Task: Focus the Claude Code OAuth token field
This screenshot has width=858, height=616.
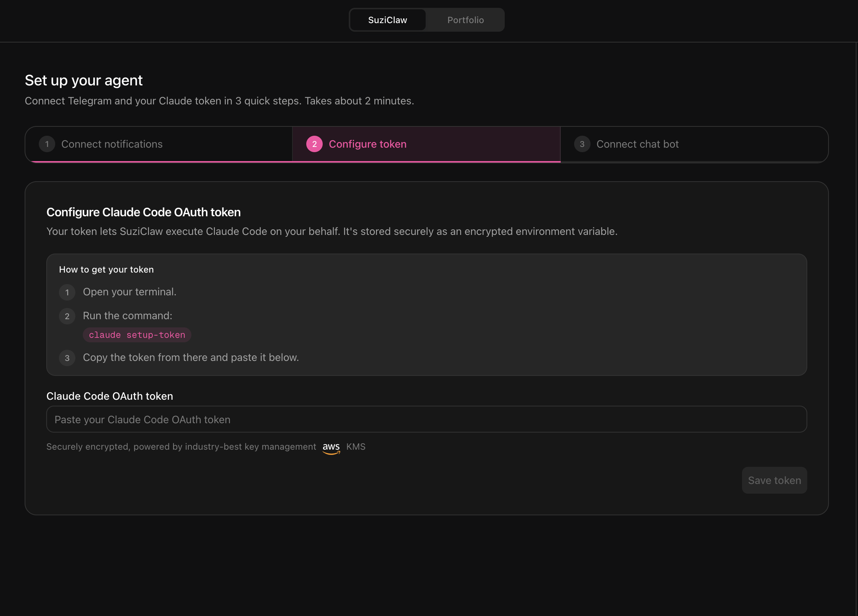Action: (426, 419)
